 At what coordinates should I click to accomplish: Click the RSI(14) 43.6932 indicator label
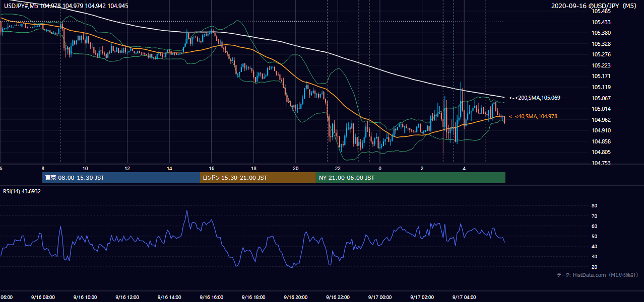point(22,191)
